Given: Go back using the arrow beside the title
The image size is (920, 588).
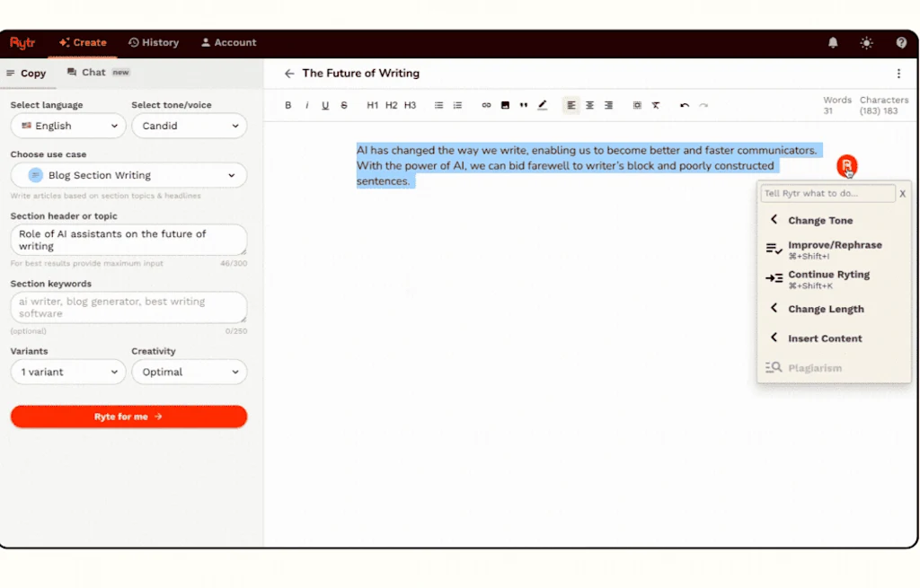Looking at the screenshot, I should click(x=288, y=74).
